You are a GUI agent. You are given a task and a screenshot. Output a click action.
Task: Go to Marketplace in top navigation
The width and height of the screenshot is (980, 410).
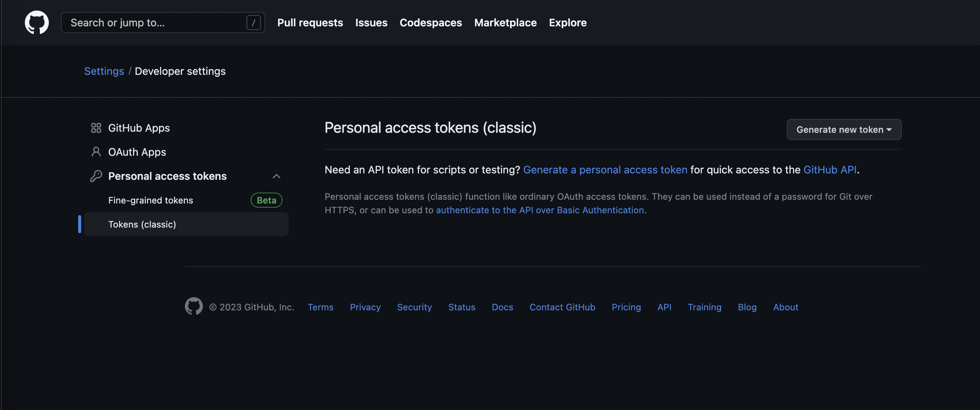(x=505, y=23)
